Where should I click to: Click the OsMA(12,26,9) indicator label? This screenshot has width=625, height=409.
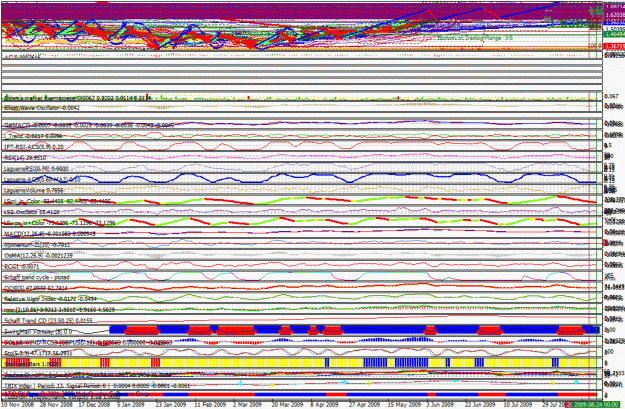click(38, 256)
